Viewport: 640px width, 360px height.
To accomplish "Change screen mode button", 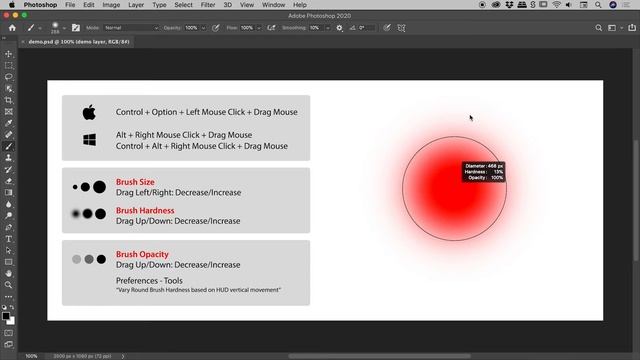I will point(9,344).
